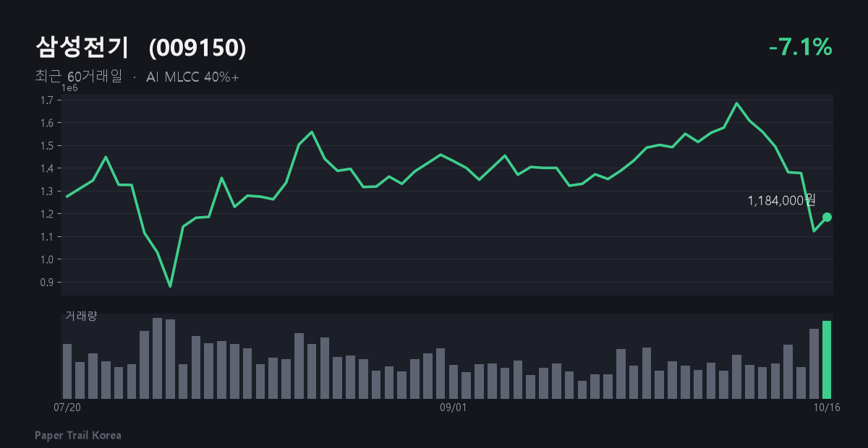Click the highest peak of the price line
The height and width of the screenshot is (448, 868).
coord(736,103)
